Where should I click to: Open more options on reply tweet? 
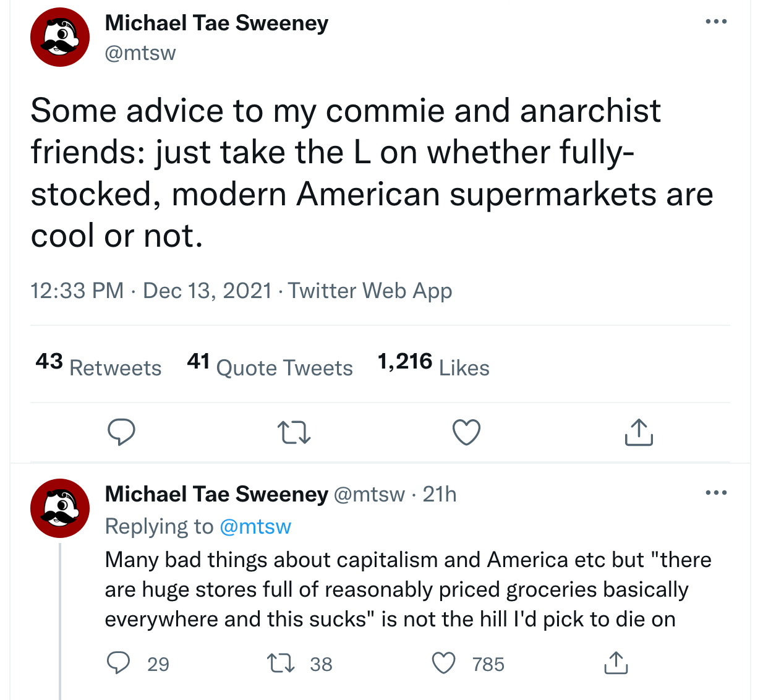coord(716,493)
